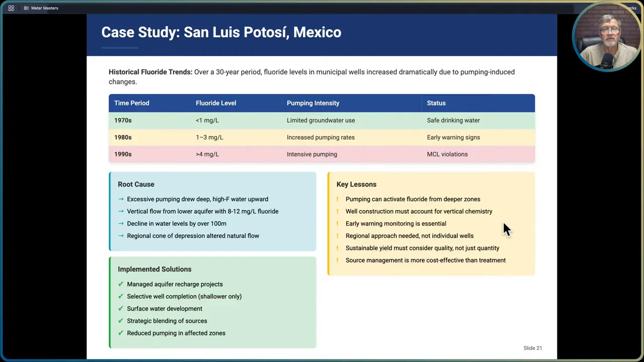Select the checkmark beside Surface water development

(x=121, y=309)
